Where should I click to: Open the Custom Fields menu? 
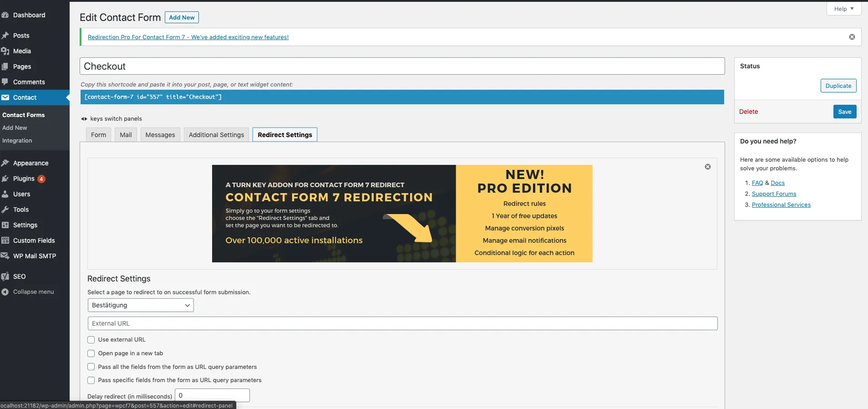(x=34, y=240)
